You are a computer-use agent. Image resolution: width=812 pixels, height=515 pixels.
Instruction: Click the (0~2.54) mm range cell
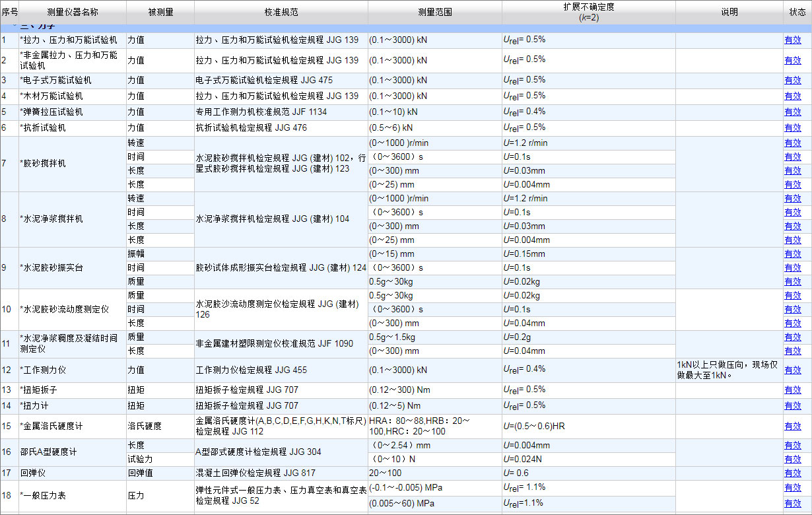click(434, 446)
